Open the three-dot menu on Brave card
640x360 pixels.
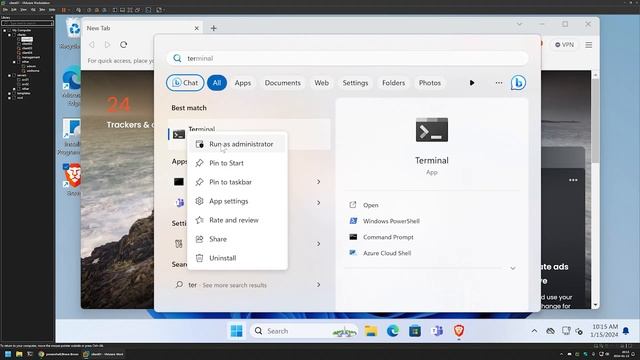[x=573, y=180]
